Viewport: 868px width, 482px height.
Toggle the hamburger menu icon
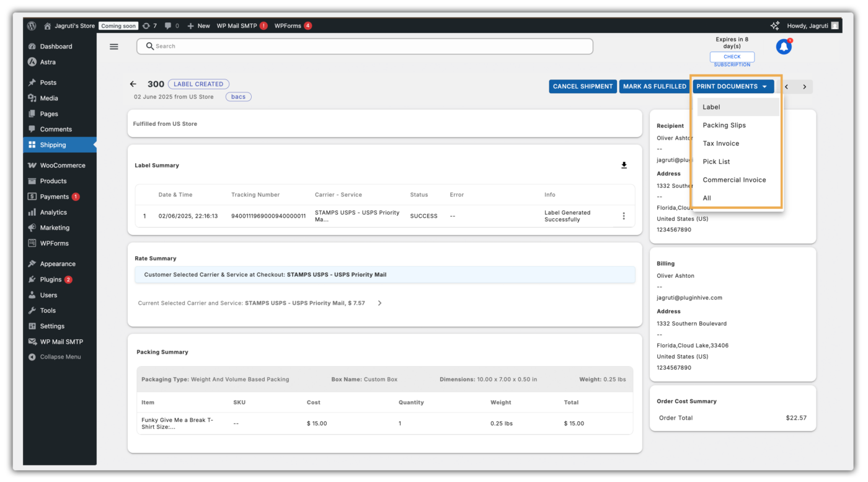pos(114,47)
